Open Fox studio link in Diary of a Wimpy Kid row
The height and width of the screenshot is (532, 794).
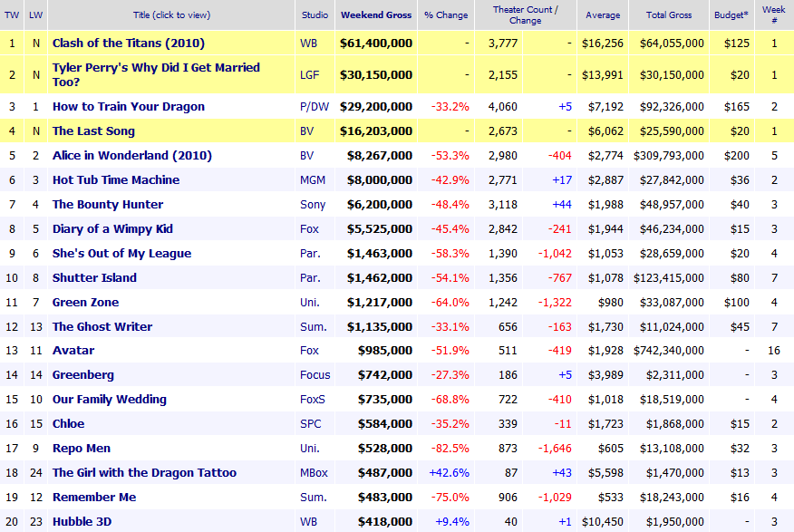coord(309,228)
